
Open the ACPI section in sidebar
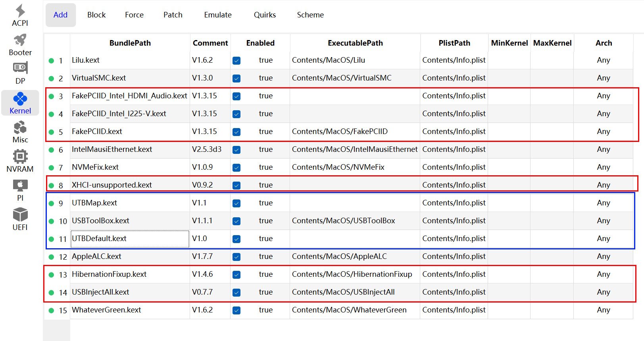point(20,15)
